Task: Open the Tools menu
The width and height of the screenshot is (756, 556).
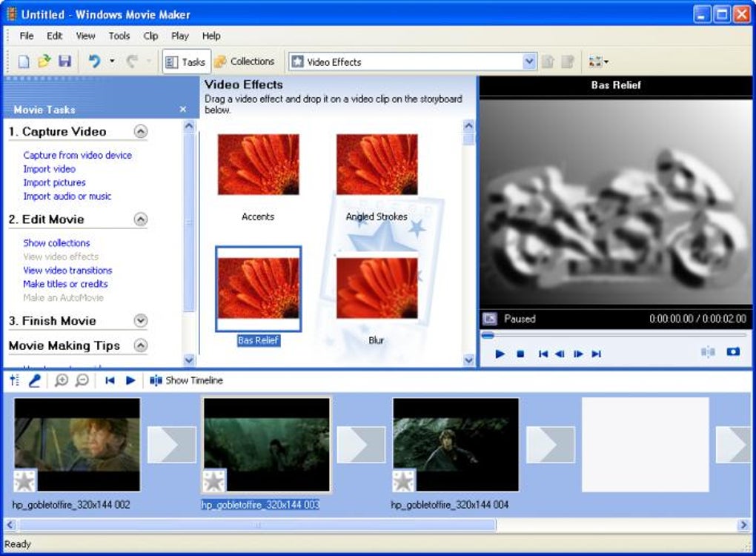Action: coord(119,36)
